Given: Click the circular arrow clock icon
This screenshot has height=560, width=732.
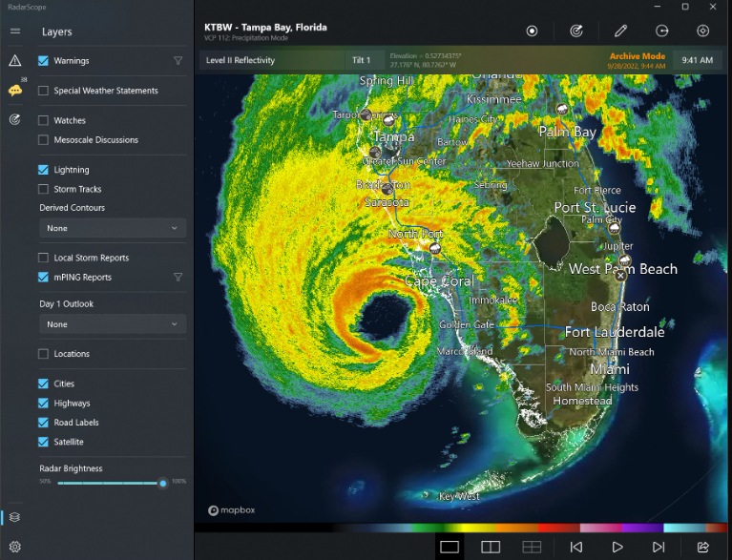Looking at the screenshot, I should coord(661,31).
